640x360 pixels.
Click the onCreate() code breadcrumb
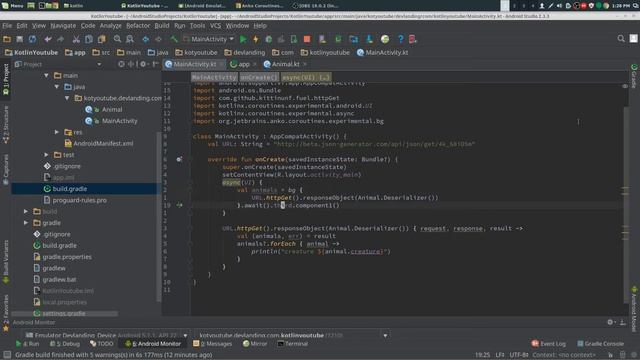point(259,77)
